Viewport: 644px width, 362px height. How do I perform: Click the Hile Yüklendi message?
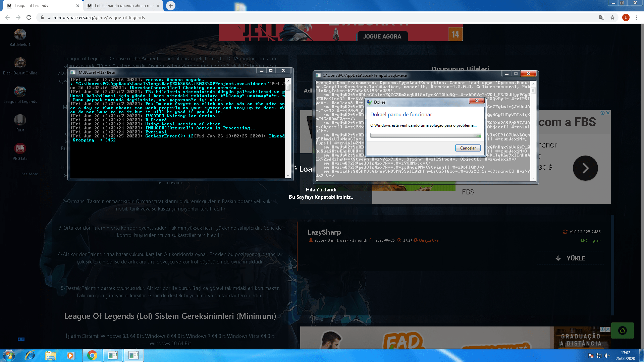pos(321,190)
